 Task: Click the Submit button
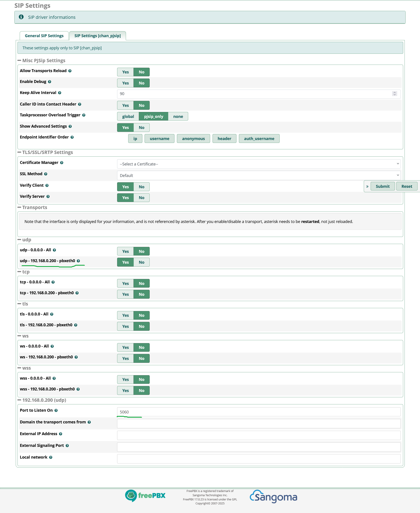point(382,186)
